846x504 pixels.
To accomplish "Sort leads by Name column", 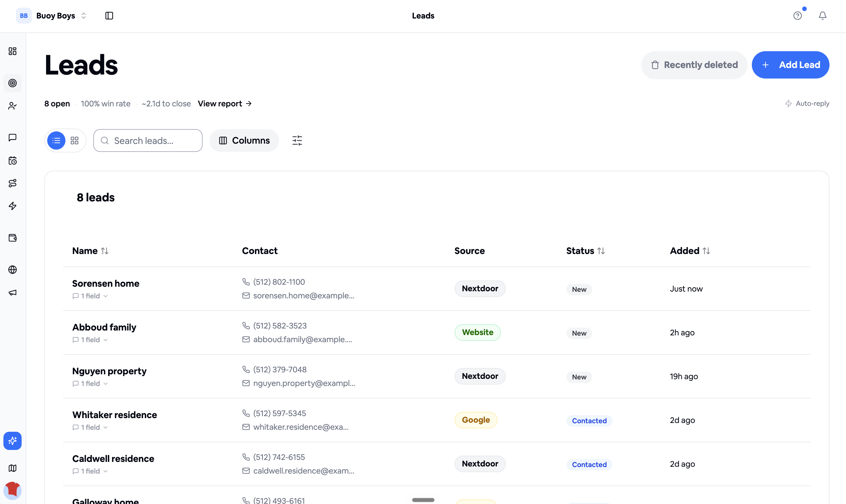I will pyautogui.click(x=90, y=251).
